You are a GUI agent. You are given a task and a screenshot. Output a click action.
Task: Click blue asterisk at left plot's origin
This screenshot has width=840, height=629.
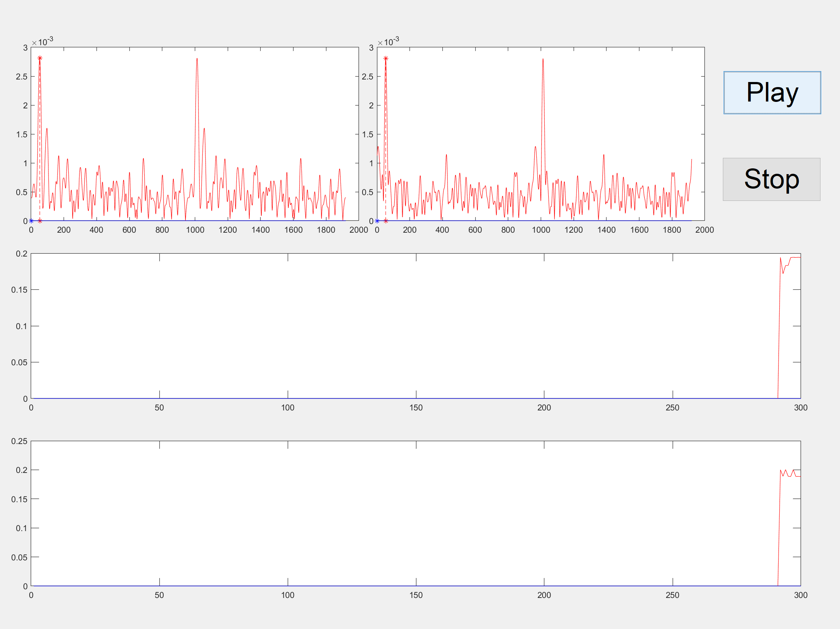[x=31, y=221]
